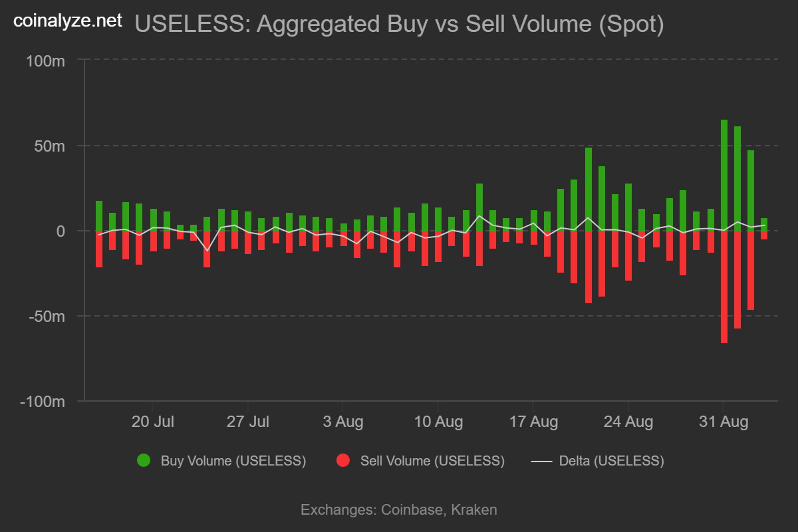Screen dimensions: 798x532
Task: Click the -50m y-axis label
Action: [x=46, y=316]
